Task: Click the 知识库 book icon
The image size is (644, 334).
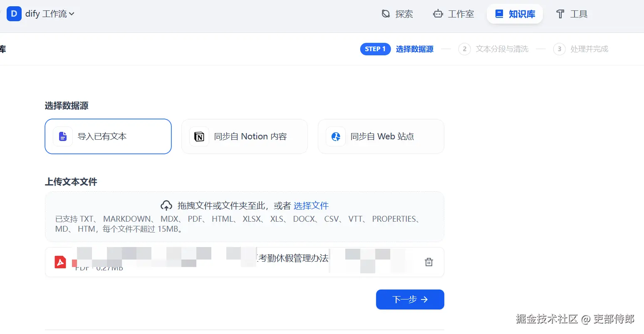Action: point(499,13)
